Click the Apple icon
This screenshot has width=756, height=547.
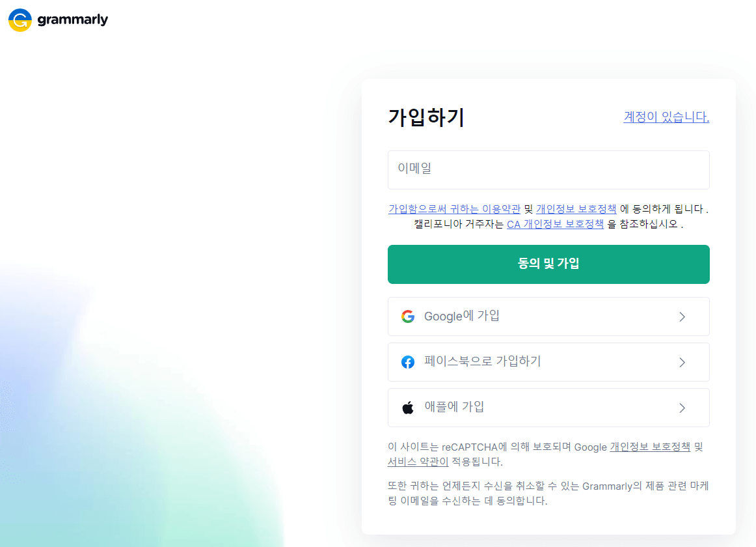408,408
